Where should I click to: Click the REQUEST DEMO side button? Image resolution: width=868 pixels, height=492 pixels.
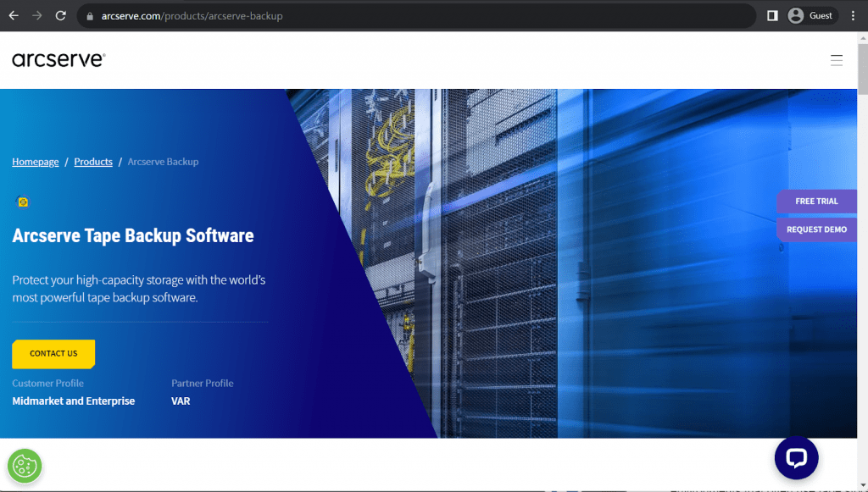(x=816, y=229)
